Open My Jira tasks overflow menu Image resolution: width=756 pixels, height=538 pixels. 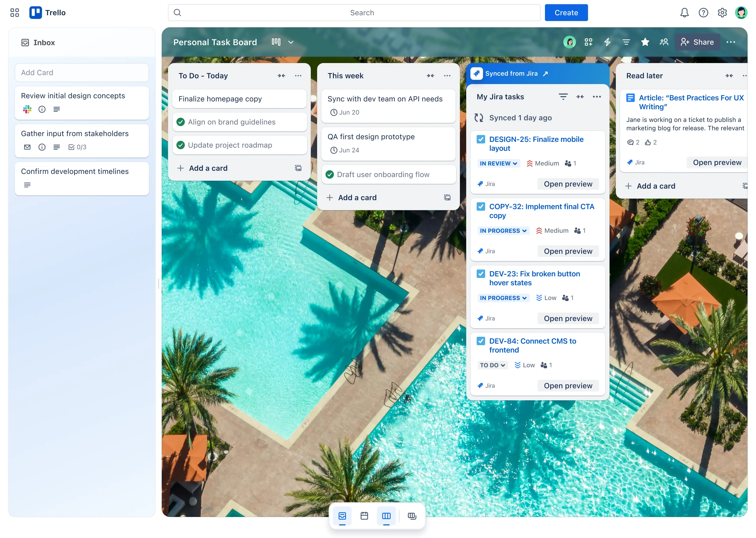(x=597, y=96)
